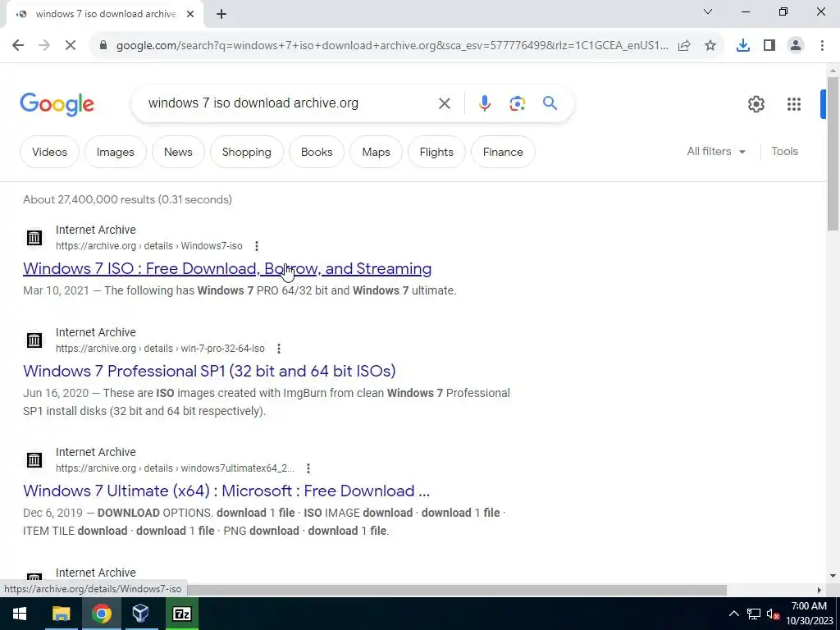
Task: Open a new tab with plus button
Action: 221,14
